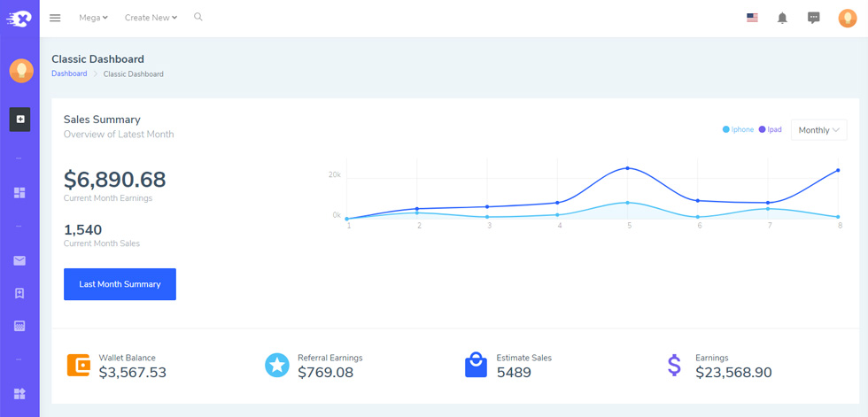Toggle the hamburger sidebar menu
Screen dimensions: 868x417
tap(55, 18)
